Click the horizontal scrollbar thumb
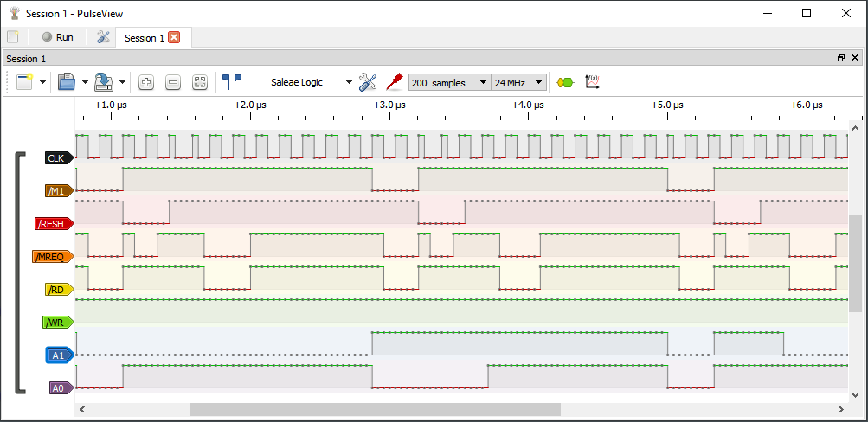 (374, 409)
